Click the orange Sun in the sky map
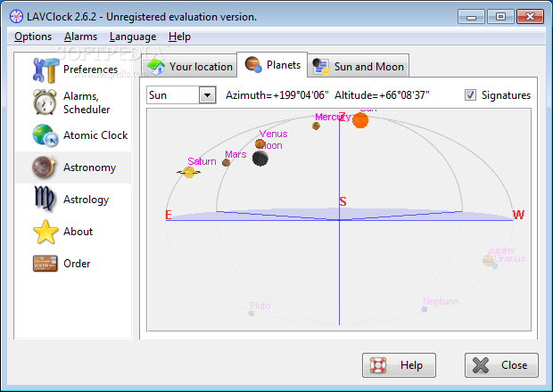Viewport: 553px width, 392px height. click(x=360, y=120)
